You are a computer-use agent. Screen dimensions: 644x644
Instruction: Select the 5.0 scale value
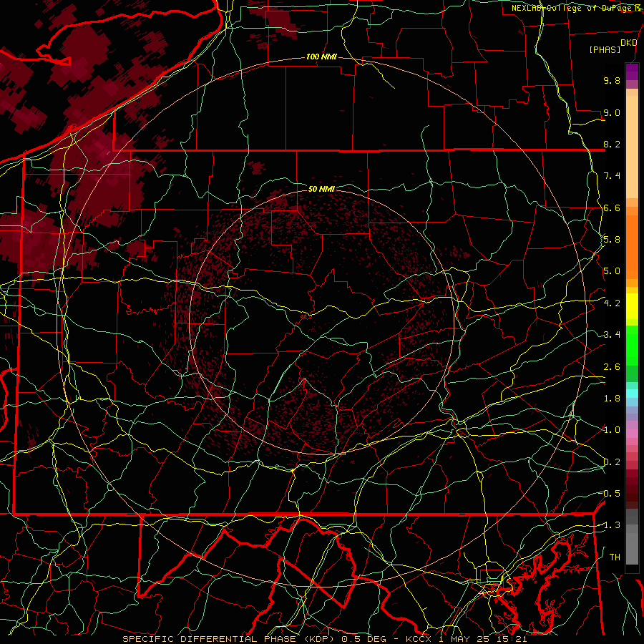click(612, 271)
